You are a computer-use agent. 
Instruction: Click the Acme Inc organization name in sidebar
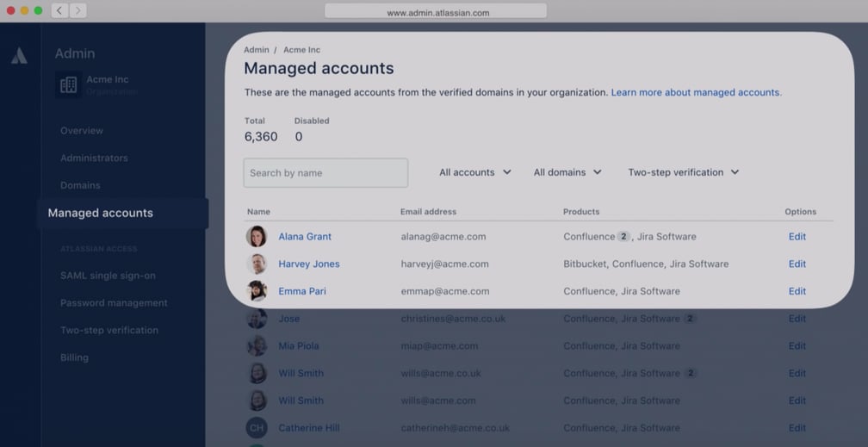[108, 79]
